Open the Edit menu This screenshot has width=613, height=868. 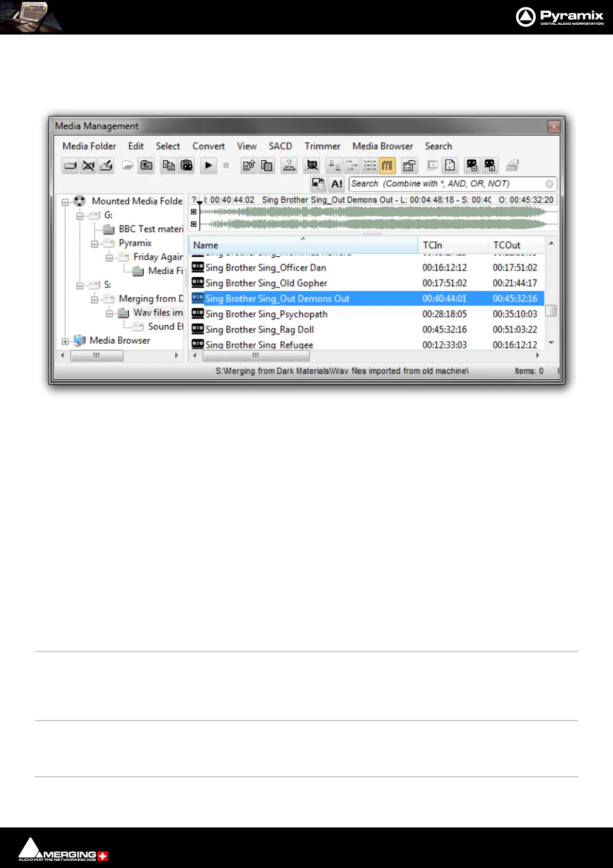[x=136, y=146]
